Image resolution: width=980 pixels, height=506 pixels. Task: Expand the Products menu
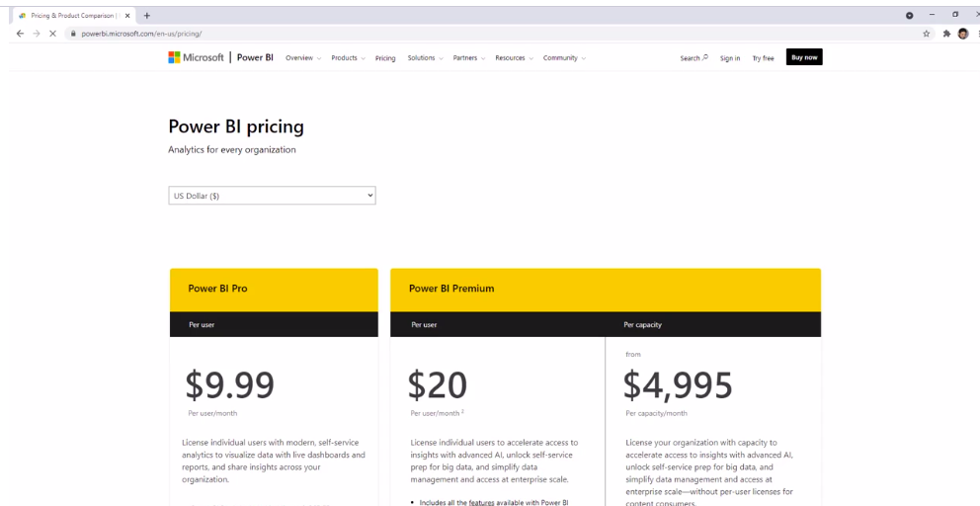coord(348,58)
